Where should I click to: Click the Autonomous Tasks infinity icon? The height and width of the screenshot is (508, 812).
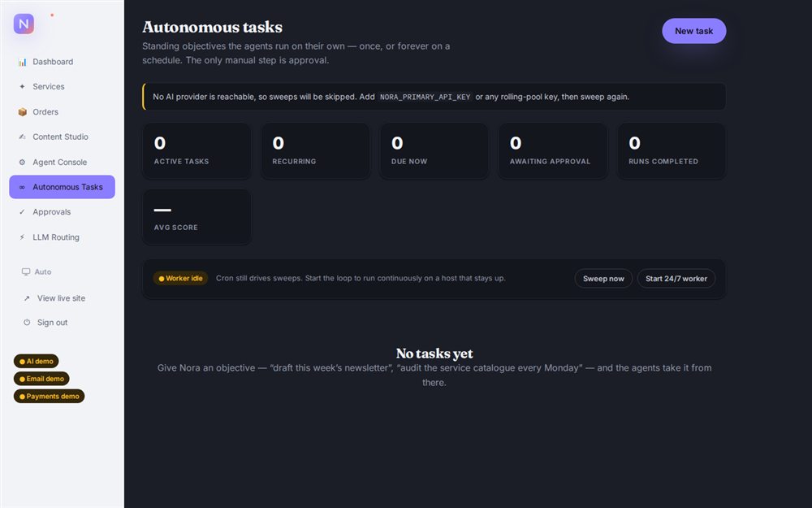point(22,187)
